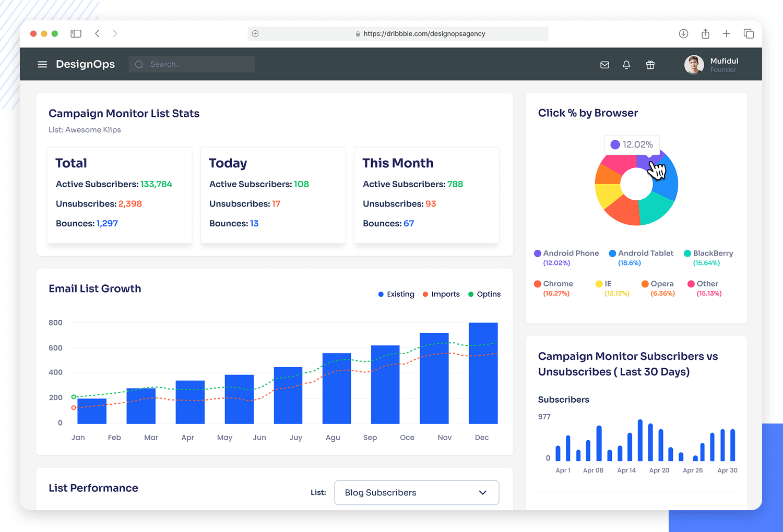Click the gift box icon
Viewport: 783px width, 532px height.
tap(650, 65)
